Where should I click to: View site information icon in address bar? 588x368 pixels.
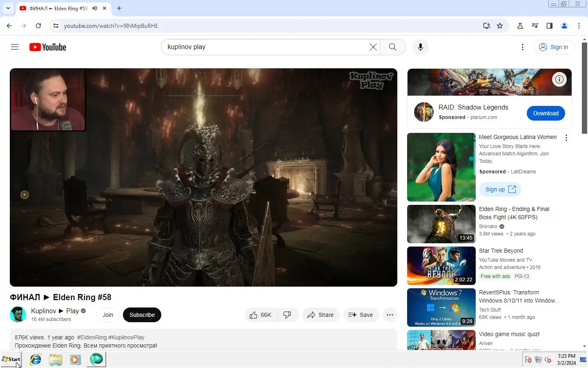(x=56, y=26)
